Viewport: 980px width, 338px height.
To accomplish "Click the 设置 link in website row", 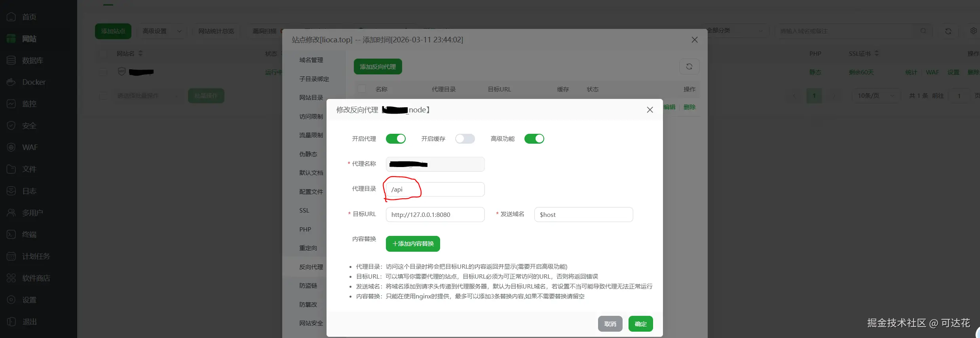I will point(953,72).
